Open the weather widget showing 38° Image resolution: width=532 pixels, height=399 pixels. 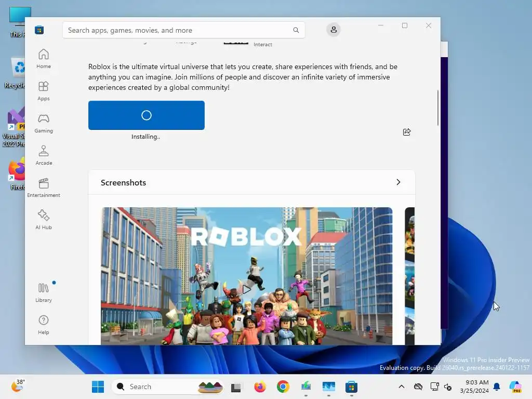coord(18,386)
